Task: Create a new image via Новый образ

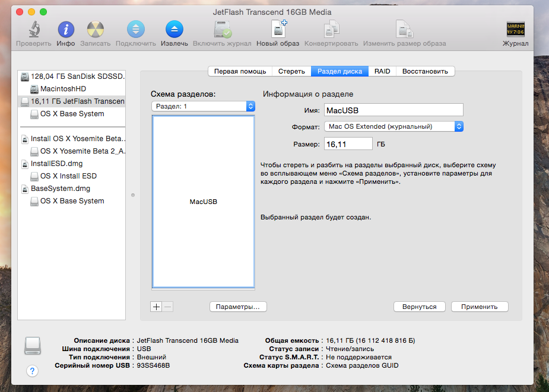Action: coord(278,30)
